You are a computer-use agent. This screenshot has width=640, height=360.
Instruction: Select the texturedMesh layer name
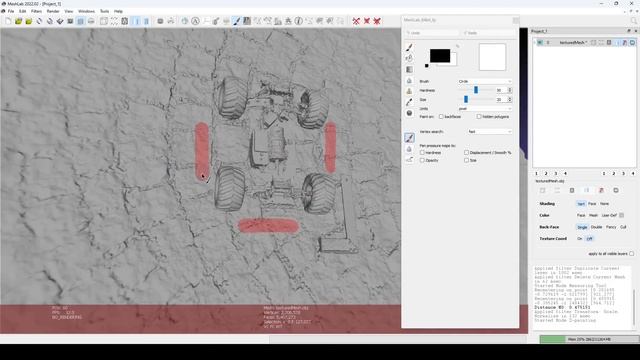(573, 42)
